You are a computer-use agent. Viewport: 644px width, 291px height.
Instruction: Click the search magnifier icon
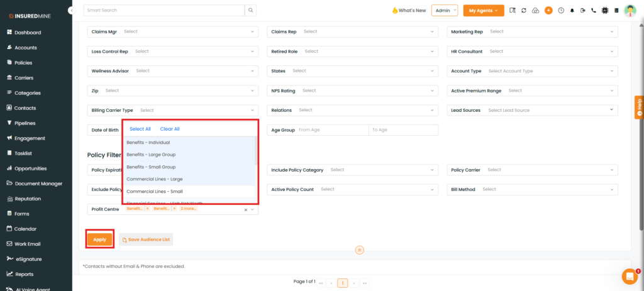click(x=251, y=10)
